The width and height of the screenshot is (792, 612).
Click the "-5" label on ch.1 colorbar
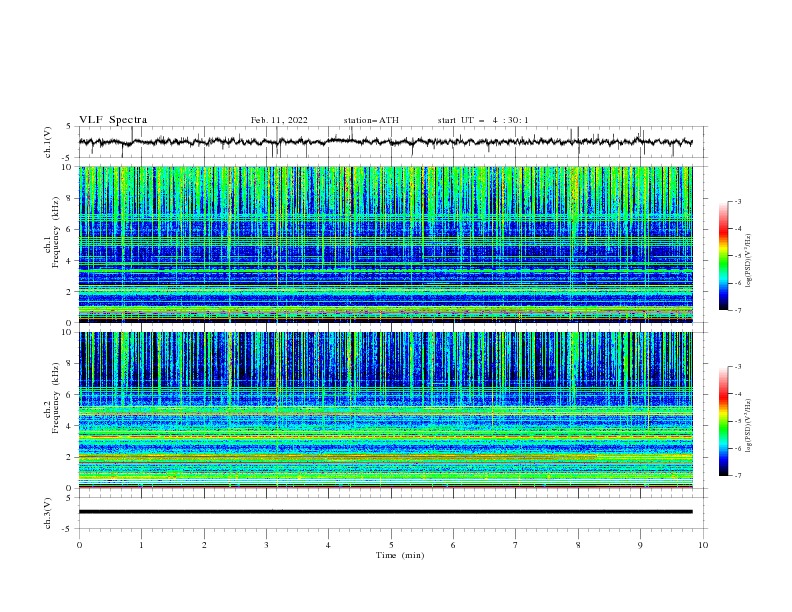point(738,256)
